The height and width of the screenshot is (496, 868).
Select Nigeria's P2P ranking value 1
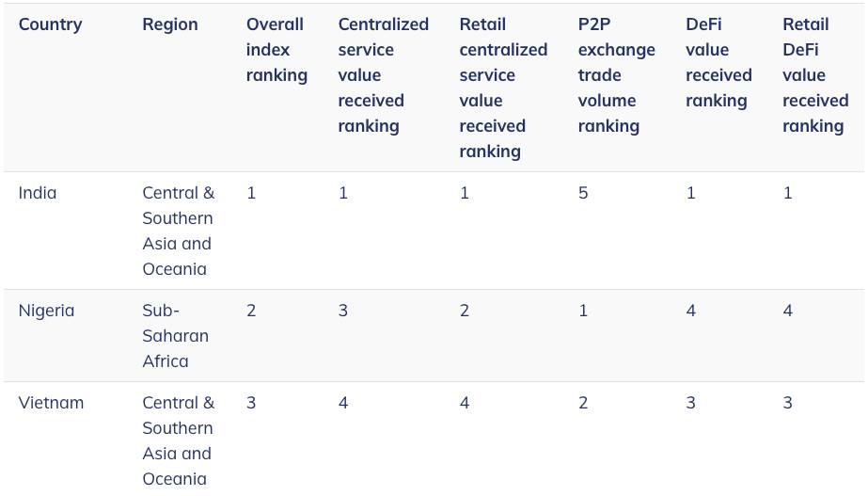tap(583, 311)
